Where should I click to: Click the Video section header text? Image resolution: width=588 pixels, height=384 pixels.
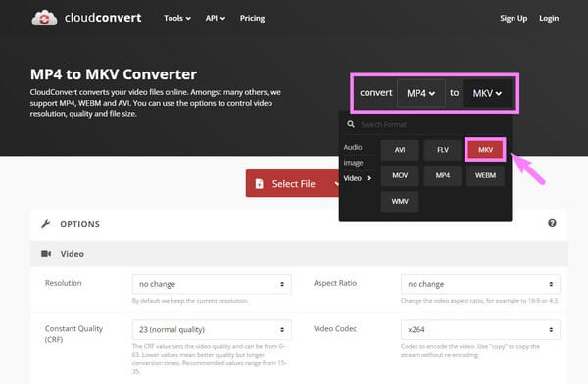(x=72, y=254)
